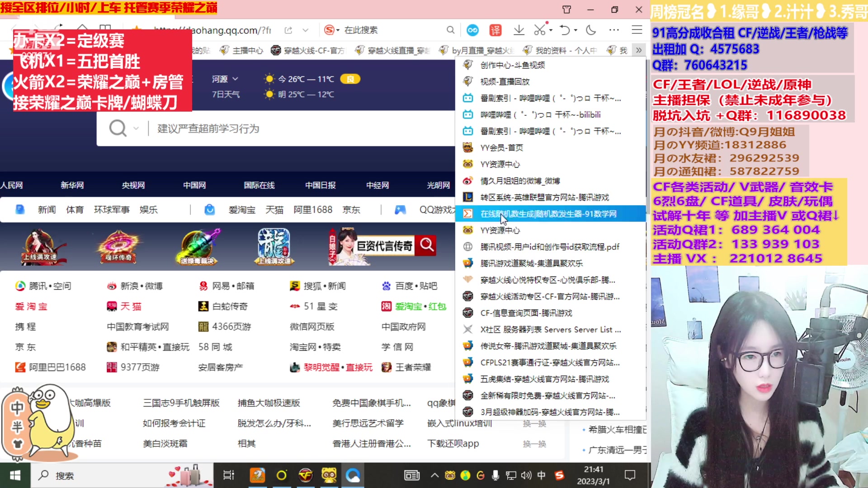Open Task View on the taskbar
Screen dimensions: 868x488
coord(229,475)
